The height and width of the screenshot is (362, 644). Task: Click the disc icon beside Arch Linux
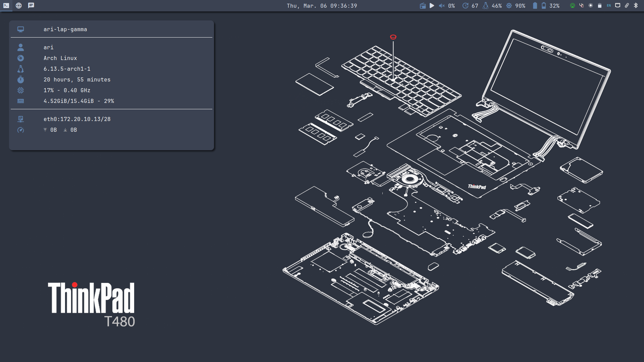[20, 58]
